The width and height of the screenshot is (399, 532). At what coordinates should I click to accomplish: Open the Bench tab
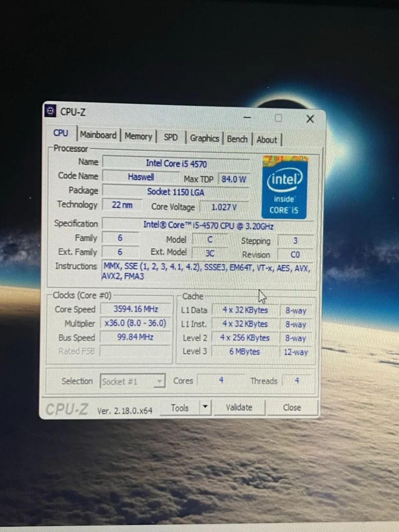tap(237, 139)
